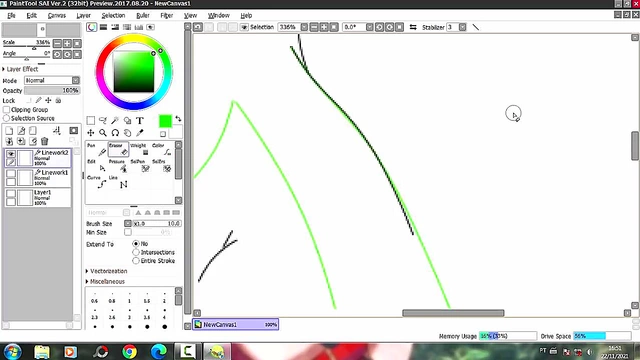Toggle visibility of Layer1
640x360 pixels.
click(11, 193)
